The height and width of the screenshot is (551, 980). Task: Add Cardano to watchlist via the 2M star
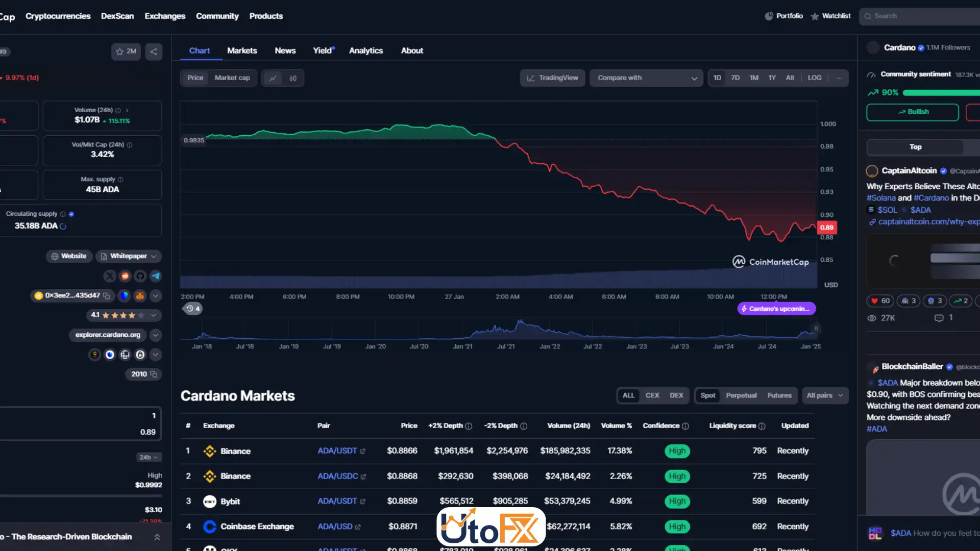coord(126,52)
